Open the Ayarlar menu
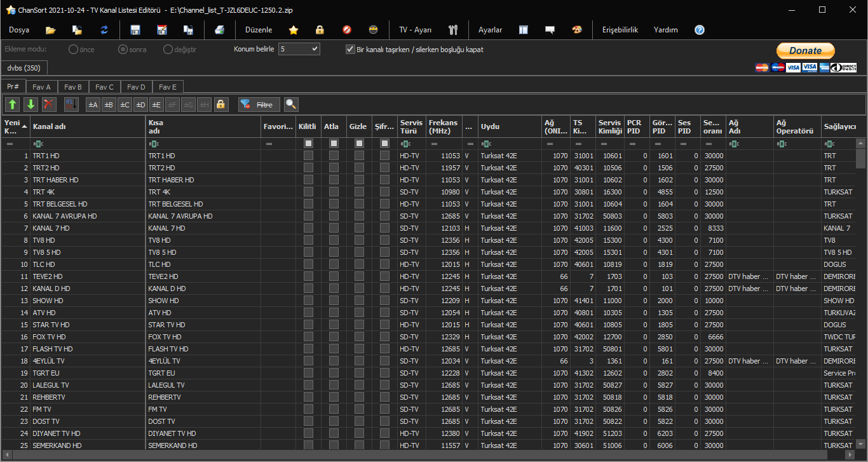Image resolution: width=868 pixels, height=462 pixels. pyautogui.click(x=490, y=30)
